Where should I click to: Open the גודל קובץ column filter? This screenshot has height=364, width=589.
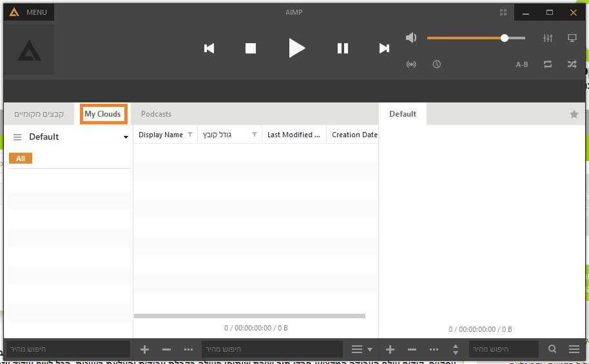click(255, 135)
